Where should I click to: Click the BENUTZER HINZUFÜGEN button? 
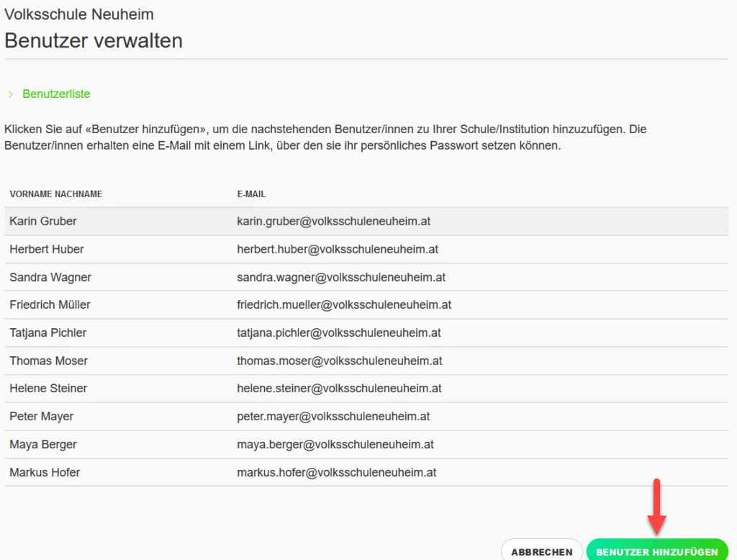(656, 551)
